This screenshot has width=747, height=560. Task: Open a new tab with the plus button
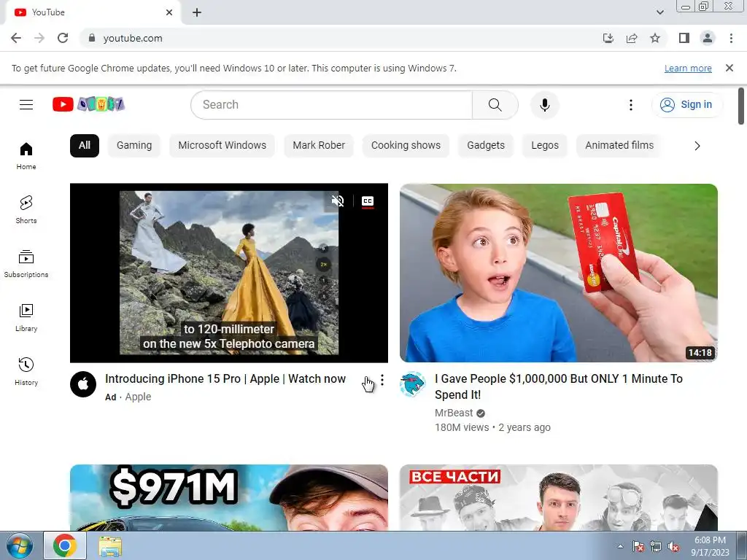point(197,13)
